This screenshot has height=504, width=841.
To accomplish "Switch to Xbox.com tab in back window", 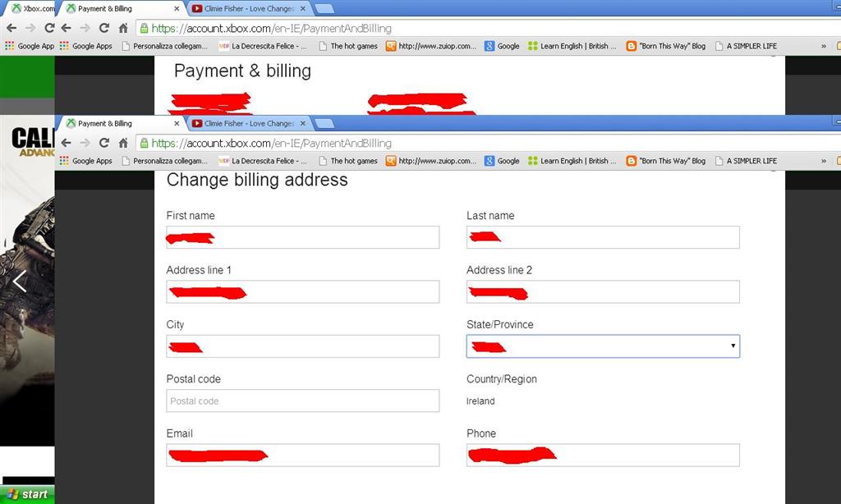I will coord(33,8).
